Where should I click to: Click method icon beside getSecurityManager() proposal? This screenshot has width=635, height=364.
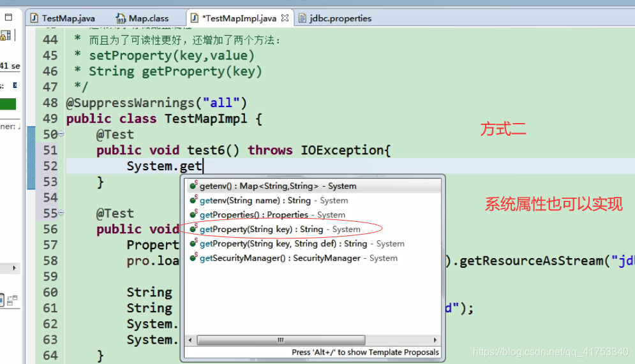[x=193, y=258]
